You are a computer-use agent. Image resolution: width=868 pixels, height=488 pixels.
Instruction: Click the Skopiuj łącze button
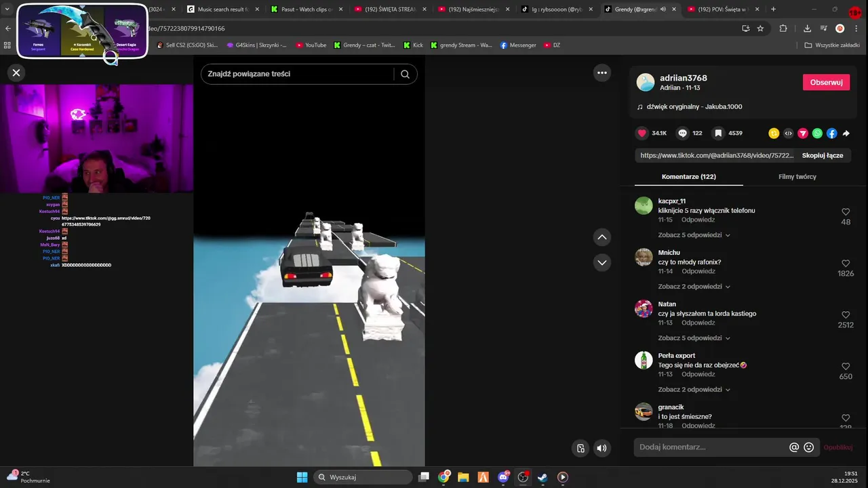(x=823, y=155)
